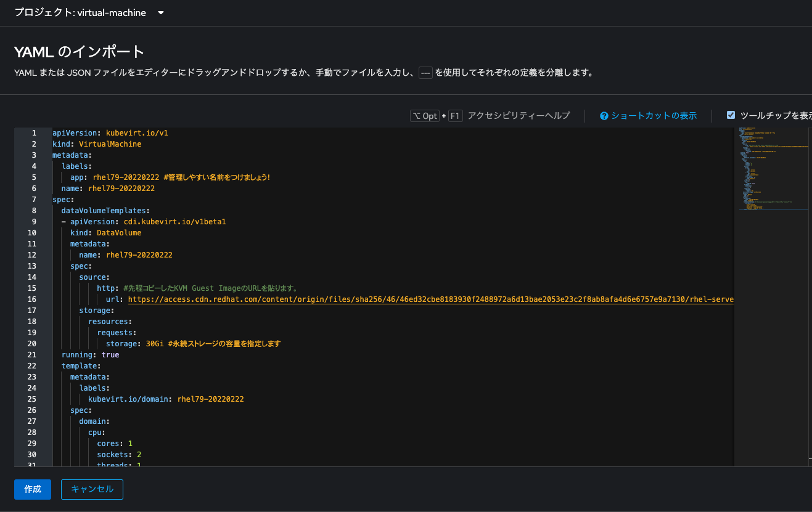
Task: Click the 'kubevirt.io/domain: rhel79-20220222' line
Action: coord(166,399)
